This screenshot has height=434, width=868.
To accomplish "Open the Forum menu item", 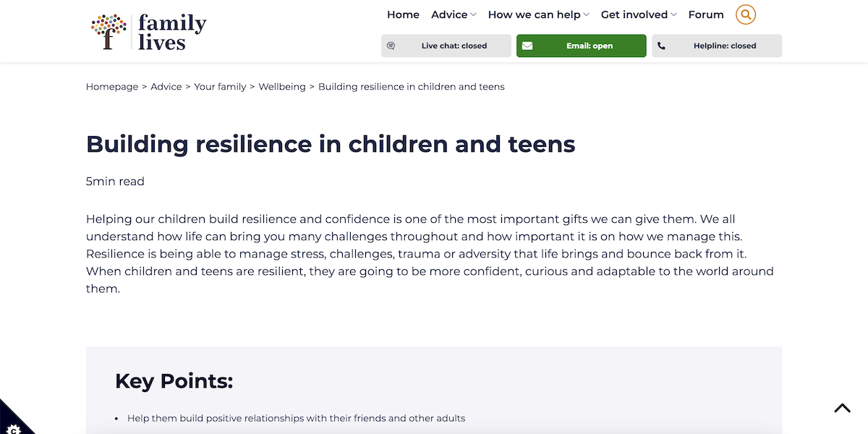I will point(706,14).
